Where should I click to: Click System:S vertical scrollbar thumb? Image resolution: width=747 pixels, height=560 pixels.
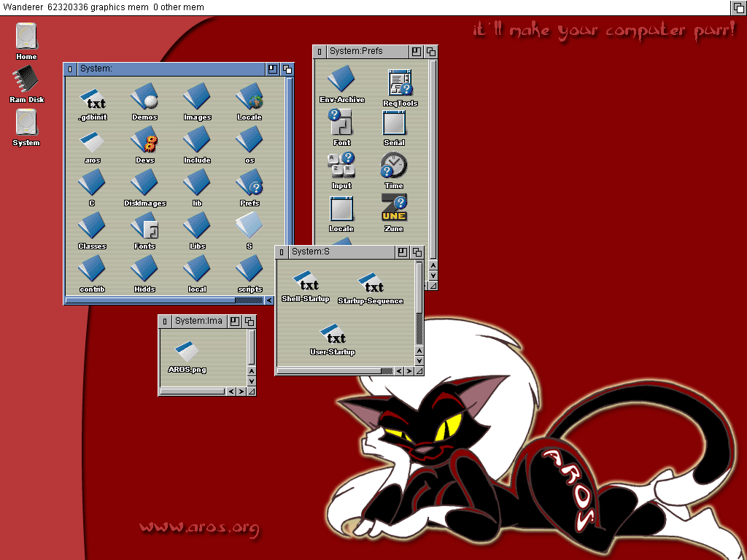(x=419, y=287)
